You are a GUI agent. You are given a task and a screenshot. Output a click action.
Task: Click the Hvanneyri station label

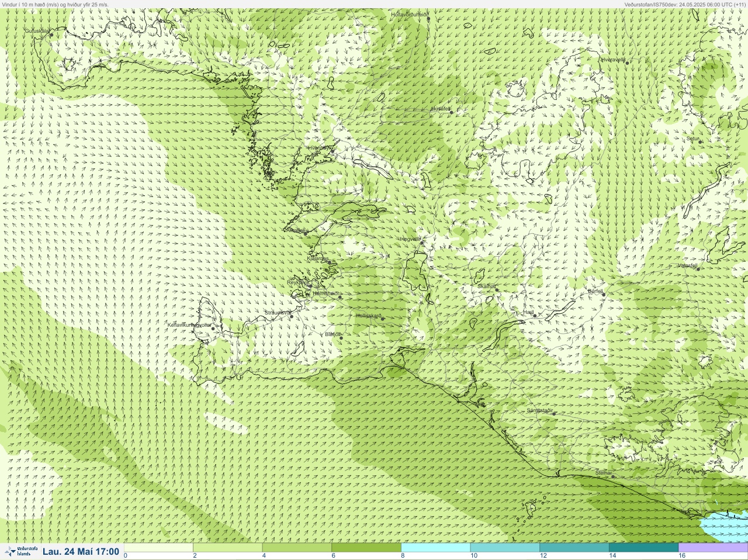(x=320, y=148)
